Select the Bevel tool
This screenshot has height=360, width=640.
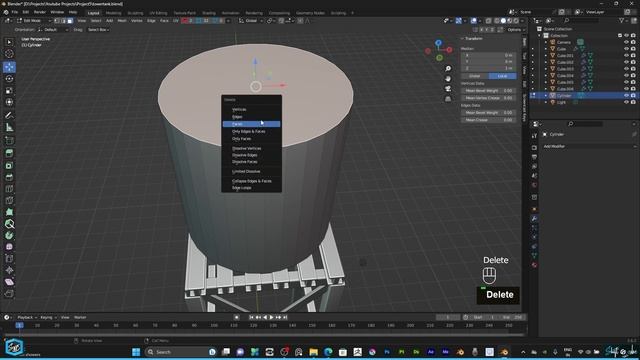tap(9, 177)
